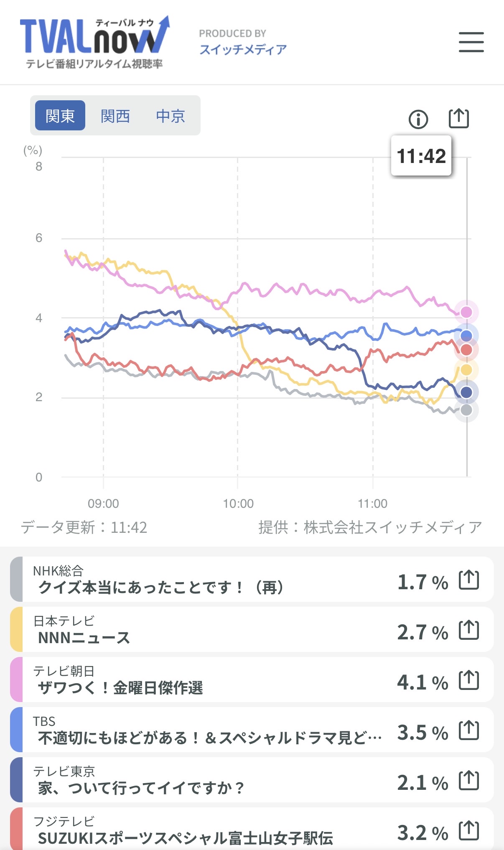Screen dimensions: 504x850
Task: Share the TBS program rating
Action: point(468,730)
